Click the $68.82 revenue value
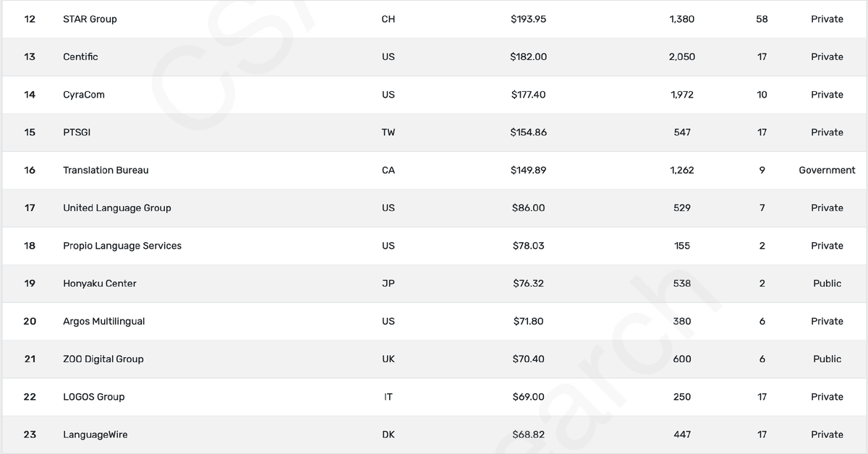Viewport: 868px width, 454px height. coord(528,434)
